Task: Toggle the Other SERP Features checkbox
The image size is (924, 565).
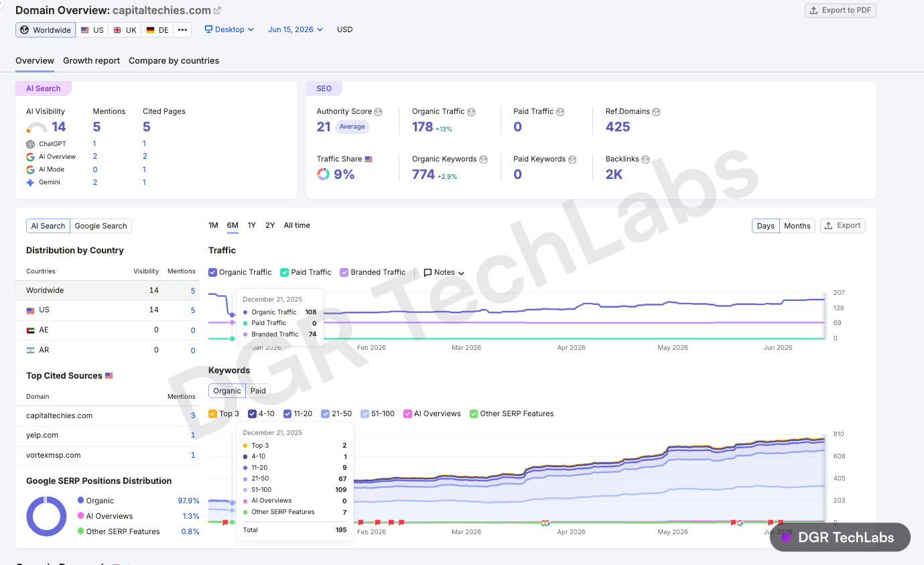Action: coord(474,414)
